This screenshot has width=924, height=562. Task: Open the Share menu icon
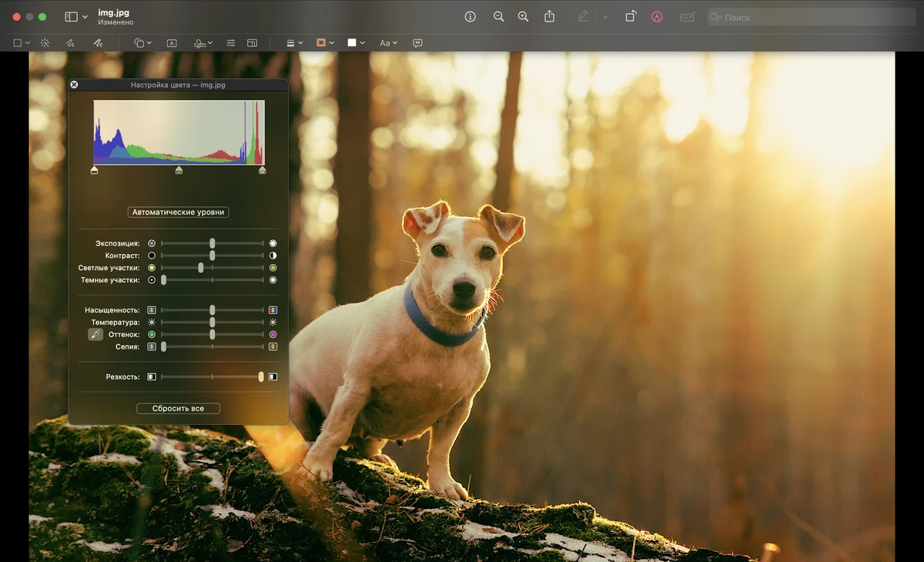tap(549, 16)
